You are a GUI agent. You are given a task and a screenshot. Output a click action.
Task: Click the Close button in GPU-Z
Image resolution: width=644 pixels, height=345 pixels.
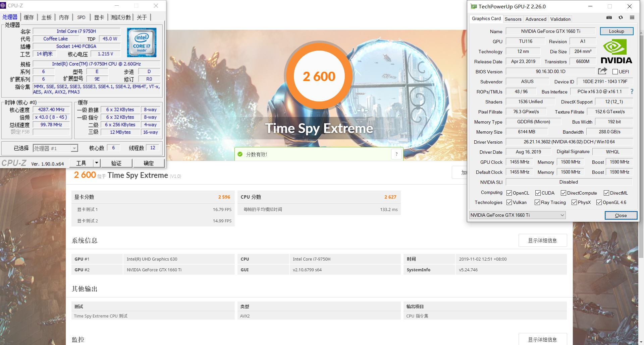621,215
